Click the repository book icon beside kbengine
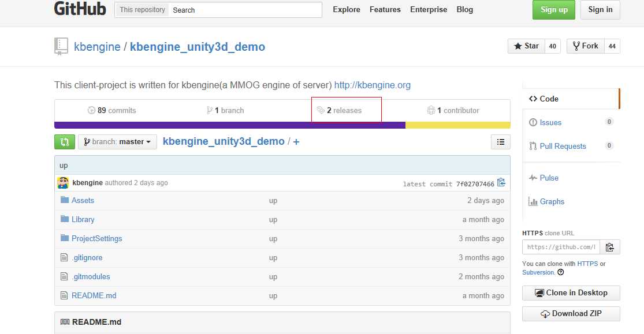This screenshot has height=334, width=644. click(x=61, y=46)
